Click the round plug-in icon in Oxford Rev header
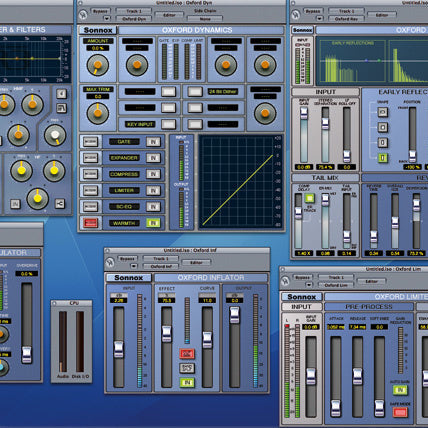The image size is (428, 428). pos(296,15)
